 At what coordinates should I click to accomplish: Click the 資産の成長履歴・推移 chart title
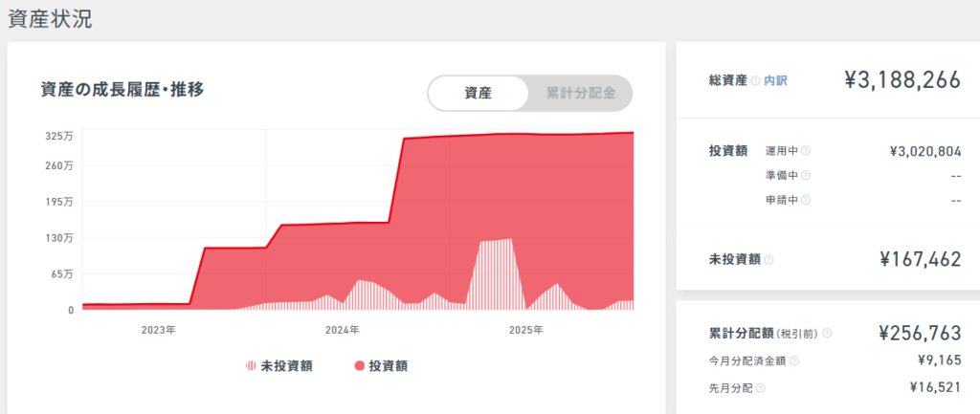coord(122,89)
